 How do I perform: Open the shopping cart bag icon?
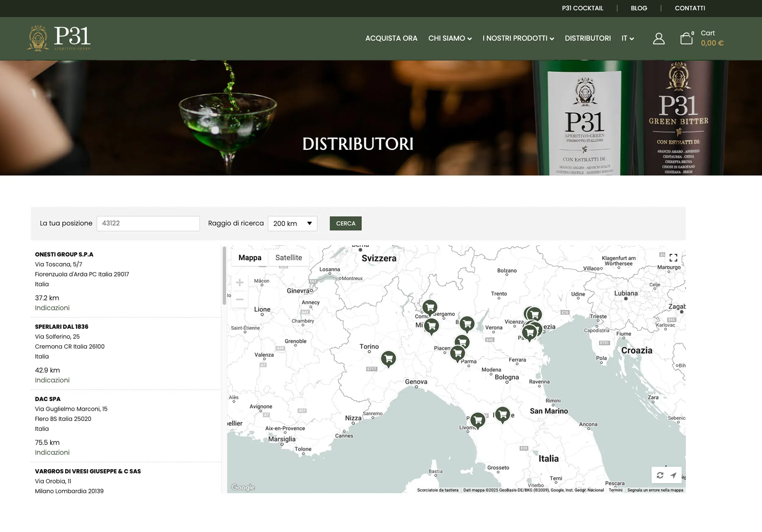686,38
